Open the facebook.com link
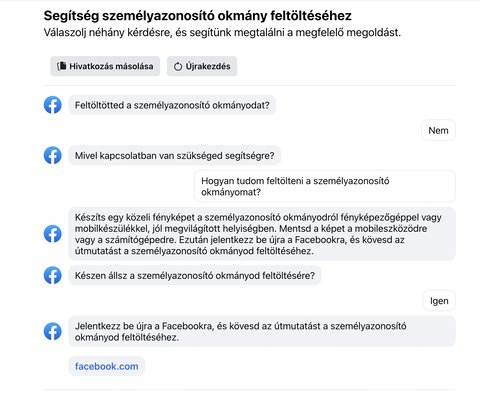This screenshot has width=480, height=403. click(107, 366)
